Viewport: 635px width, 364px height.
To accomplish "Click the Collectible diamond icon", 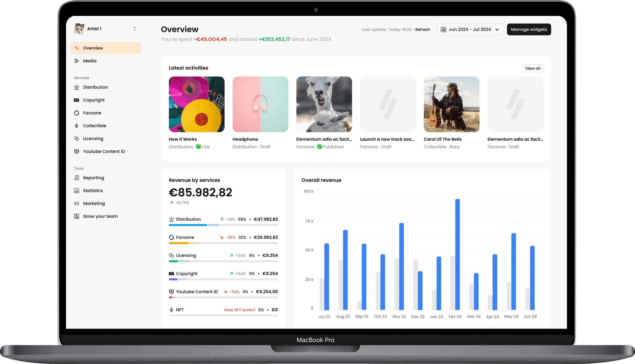I will (76, 126).
